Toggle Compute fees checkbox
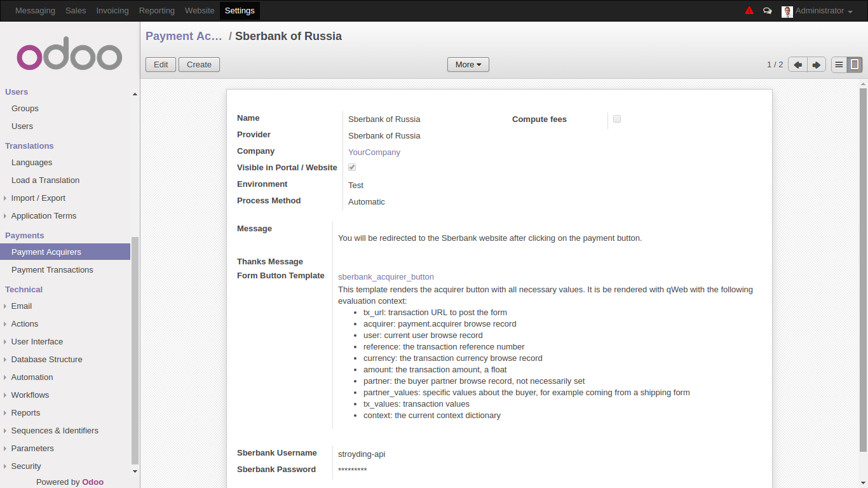The width and height of the screenshot is (868, 488). (x=617, y=119)
